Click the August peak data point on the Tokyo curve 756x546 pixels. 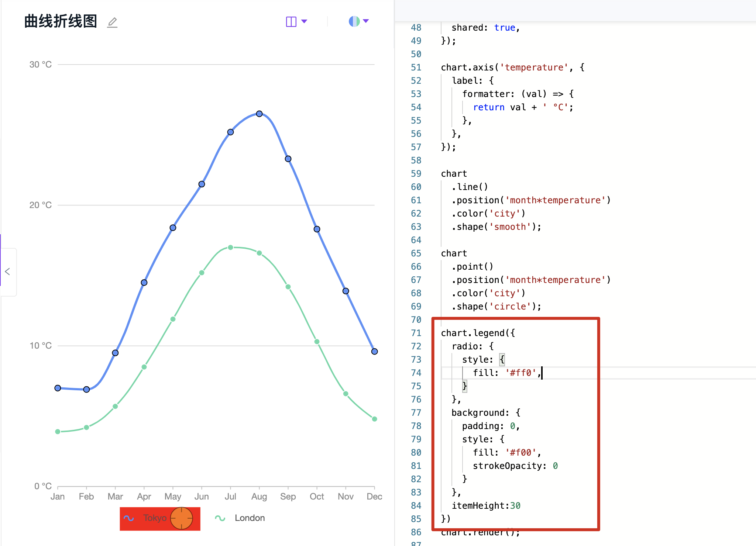click(x=259, y=114)
